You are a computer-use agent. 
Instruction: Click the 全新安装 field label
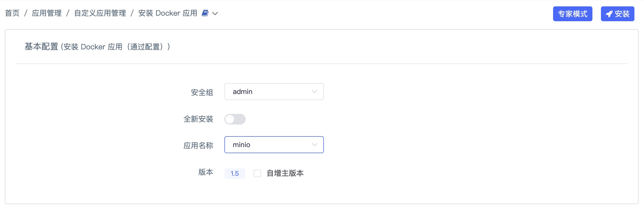(x=198, y=119)
